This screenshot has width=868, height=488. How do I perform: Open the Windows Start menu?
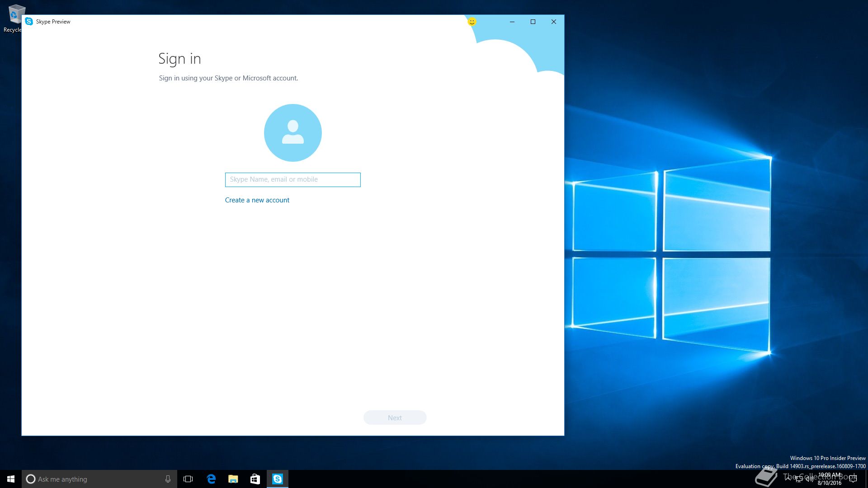point(11,479)
